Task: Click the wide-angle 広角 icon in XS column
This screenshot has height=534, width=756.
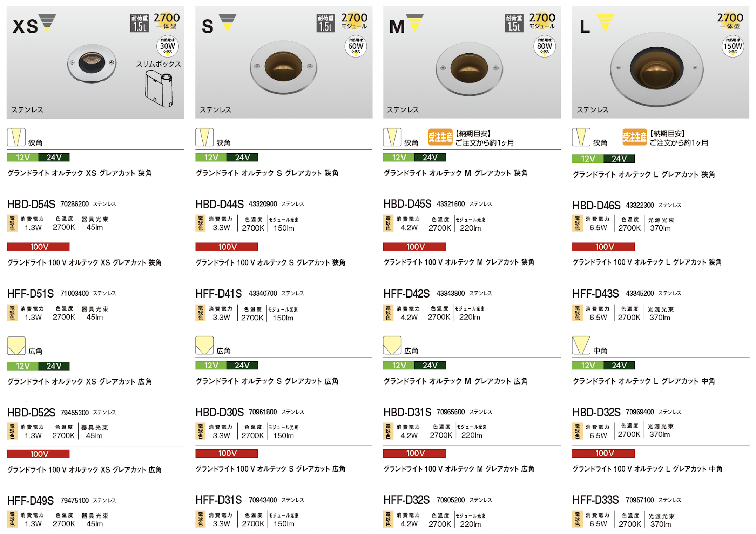Action: [16, 346]
